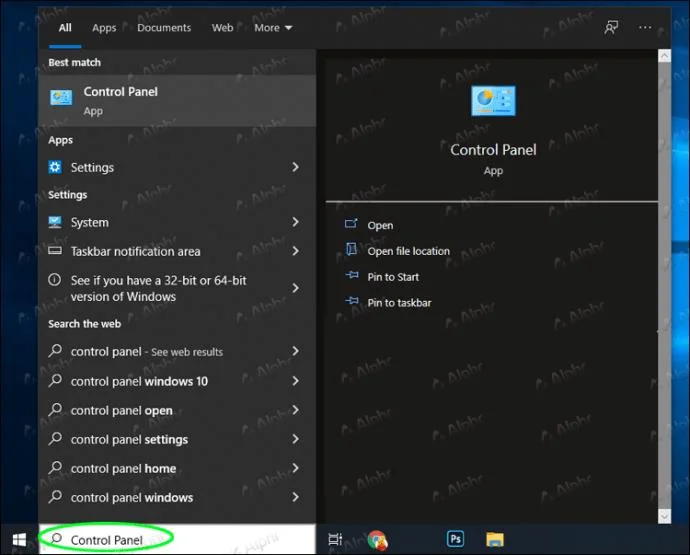Click the search box with Control Panel
This screenshot has height=555, width=690.
click(177, 539)
